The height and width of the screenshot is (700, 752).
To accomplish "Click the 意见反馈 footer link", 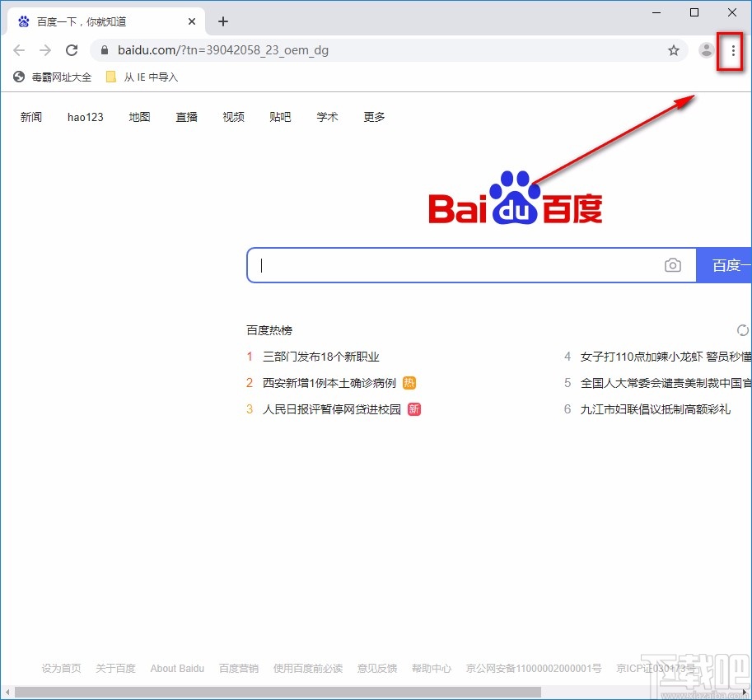I will click(377, 669).
